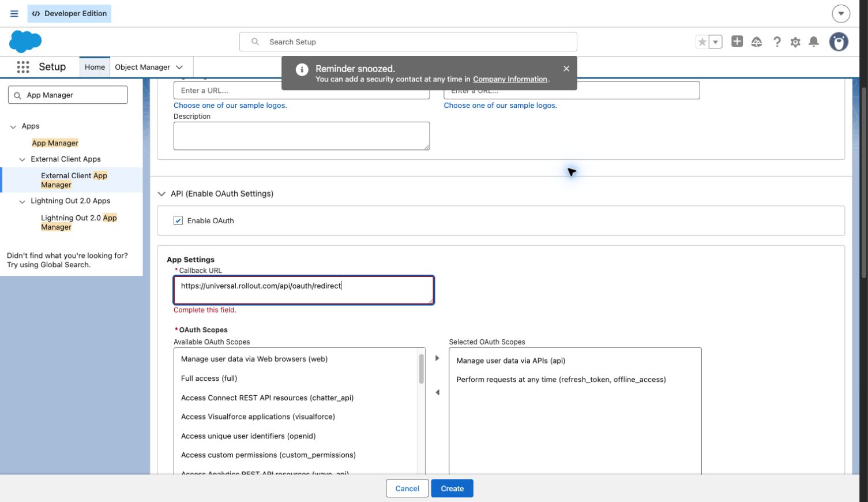Click the App Manager quick find box
Viewport: 868px width, 502px height.
[68, 95]
